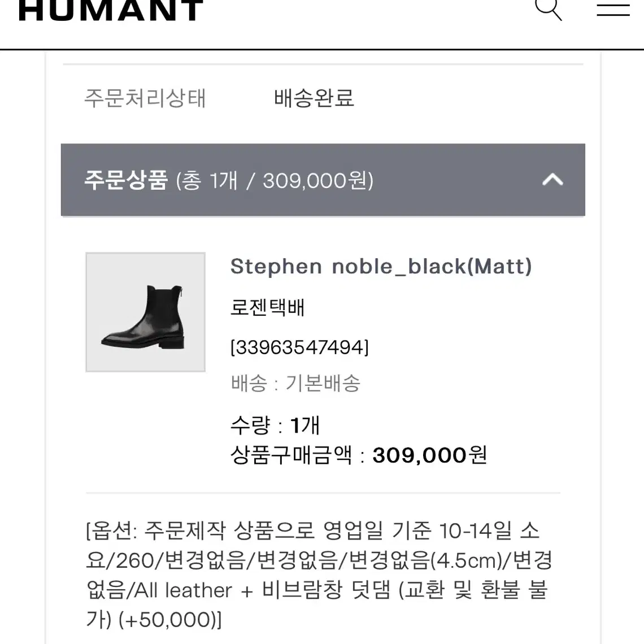Open the Stephen noble_black(Matt) product link
This screenshot has width=644, height=644.
pyautogui.click(x=381, y=266)
